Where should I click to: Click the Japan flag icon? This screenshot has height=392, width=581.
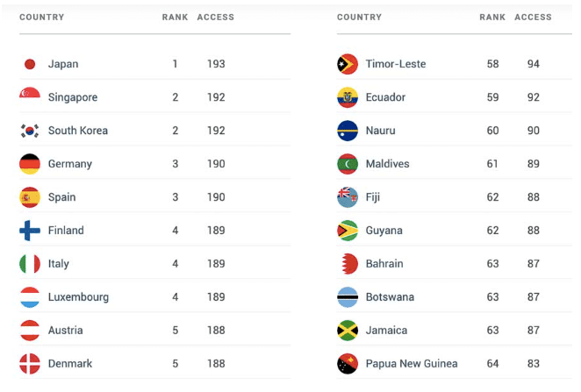[30, 64]
